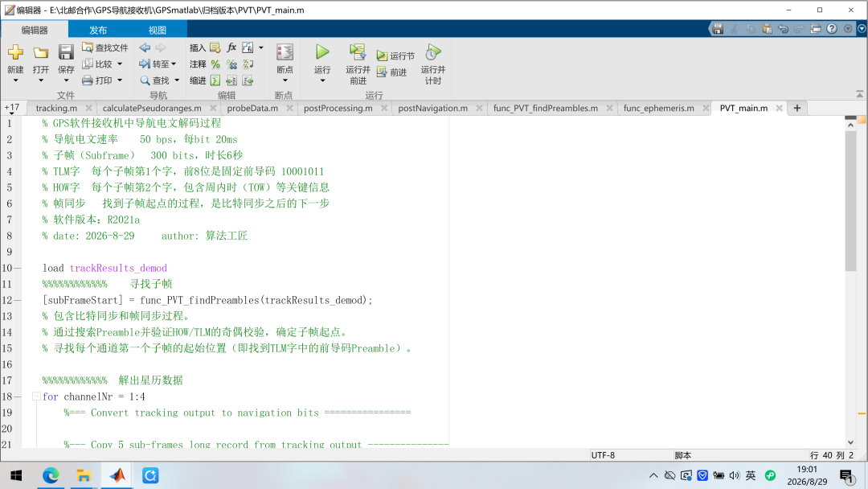Click the green Run button
Screen dimensions: 868x489
point(322,52)
